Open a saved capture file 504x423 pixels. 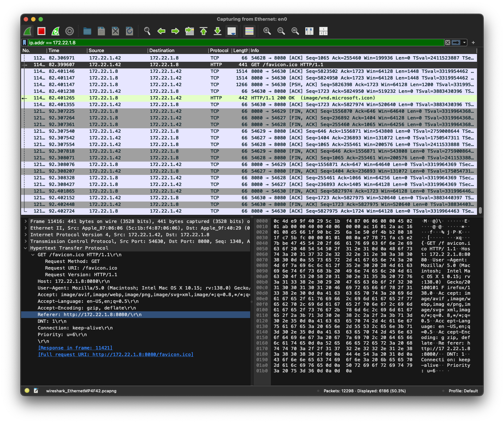tap(87, 31)
